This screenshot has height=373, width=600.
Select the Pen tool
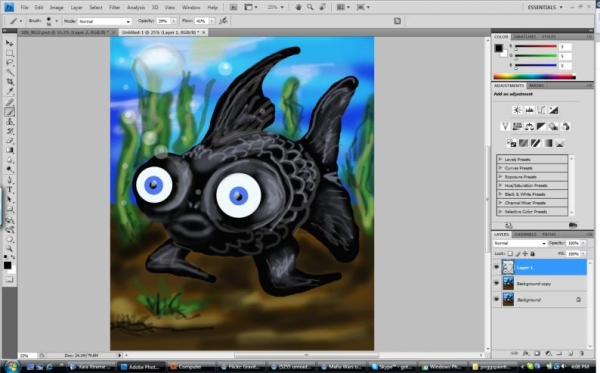tap(10, 180)
